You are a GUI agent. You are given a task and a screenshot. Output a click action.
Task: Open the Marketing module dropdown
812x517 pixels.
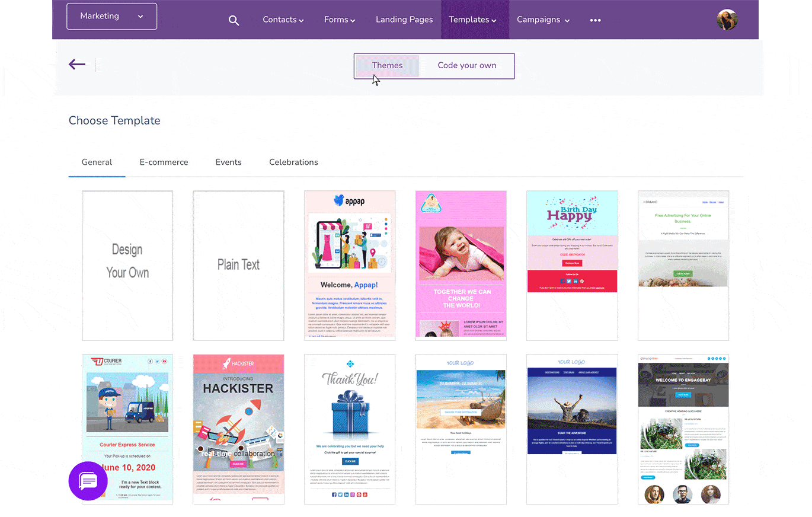pos(112,17)
